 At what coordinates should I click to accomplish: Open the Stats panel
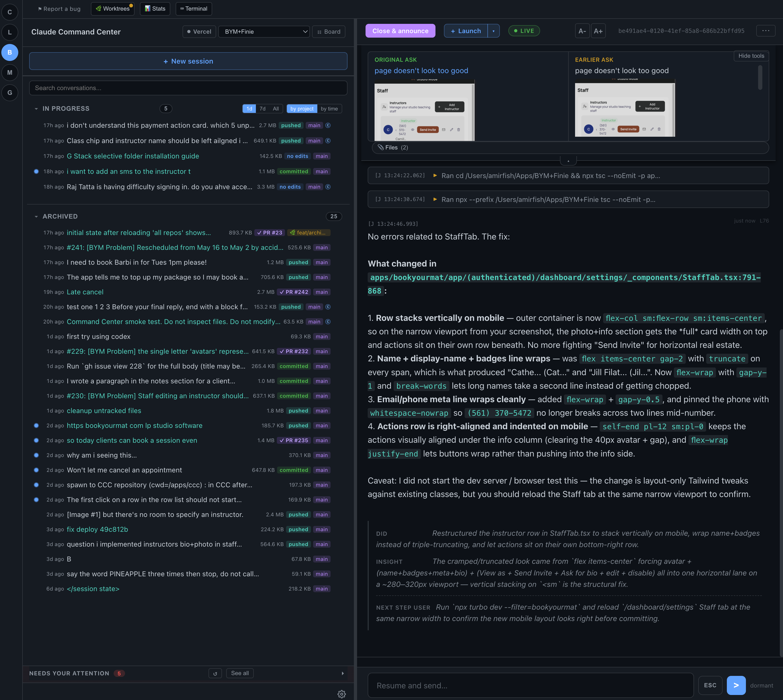click(x=155, y=8)
